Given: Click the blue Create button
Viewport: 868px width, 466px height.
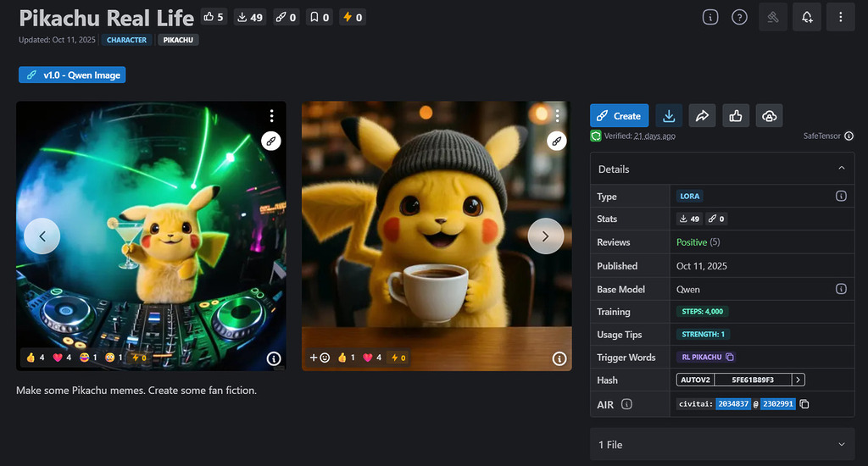Looking at the screenshot, I should (619, 116).
